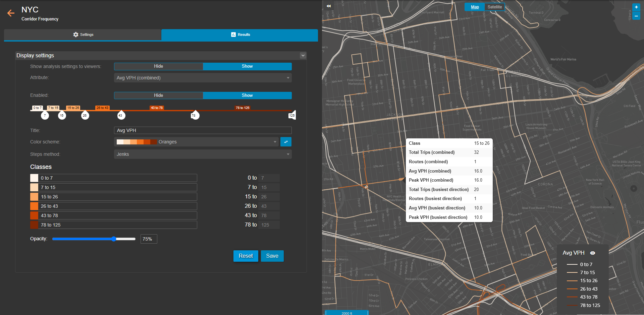Toggle Avg VPH legend eye icon
Screen dimensions: 644x315
593,253
